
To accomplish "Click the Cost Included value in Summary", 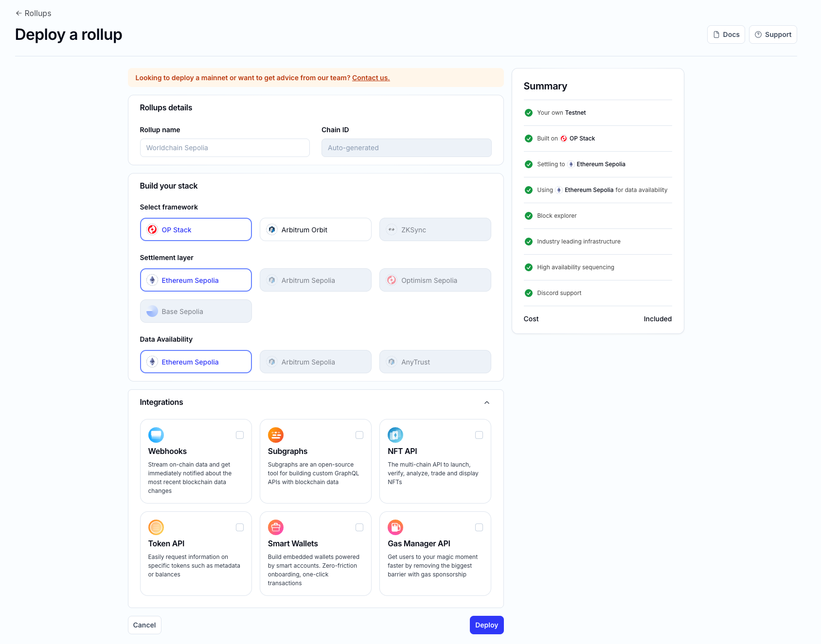I will pos(658,319).
